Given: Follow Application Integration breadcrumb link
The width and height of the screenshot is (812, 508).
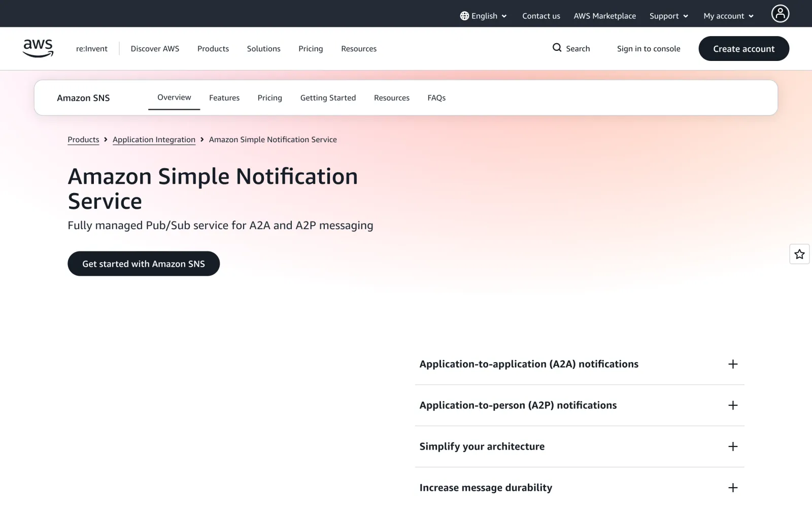Looking at the screenshot, I should (x=154, y=140).
